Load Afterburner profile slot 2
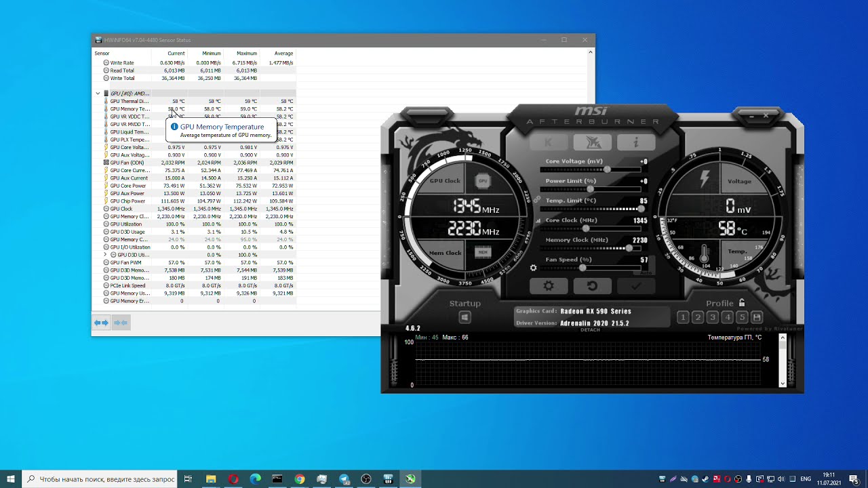 698,317
